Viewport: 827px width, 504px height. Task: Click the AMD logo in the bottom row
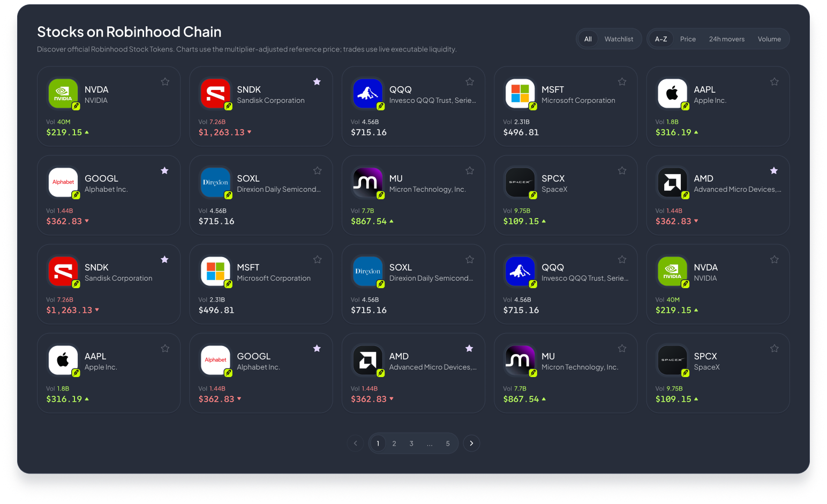pos(368,360)
